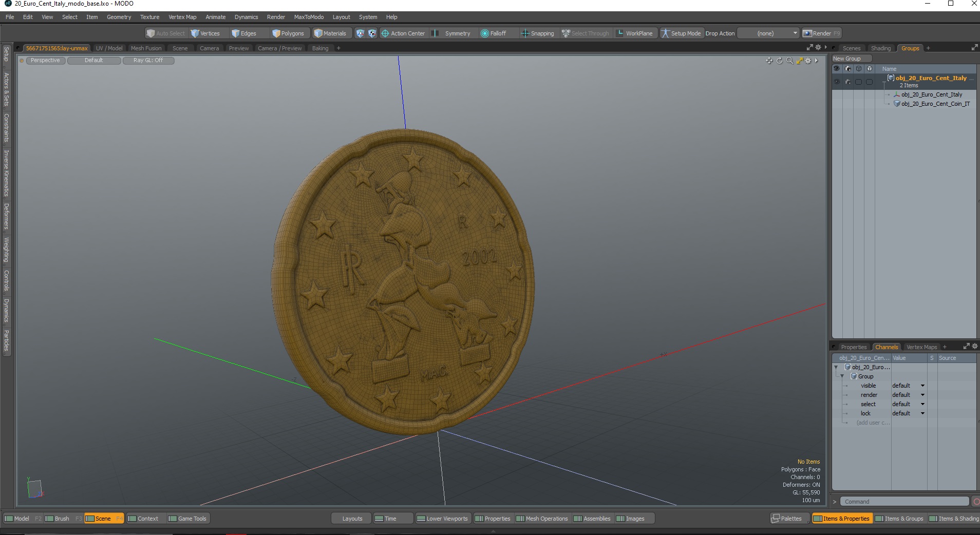
Task: Open Mesh Operations palette
Action: 542,519
